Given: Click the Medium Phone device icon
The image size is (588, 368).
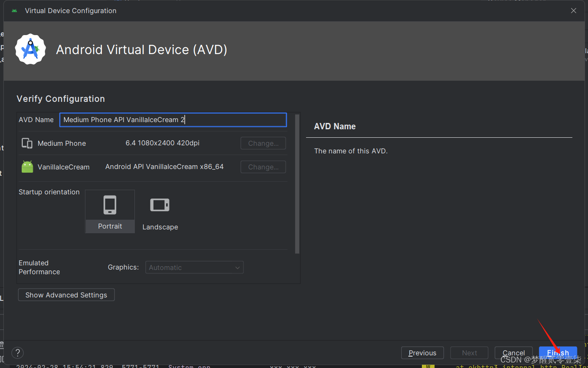Looking at the screenshot, I should click(27, 143).
